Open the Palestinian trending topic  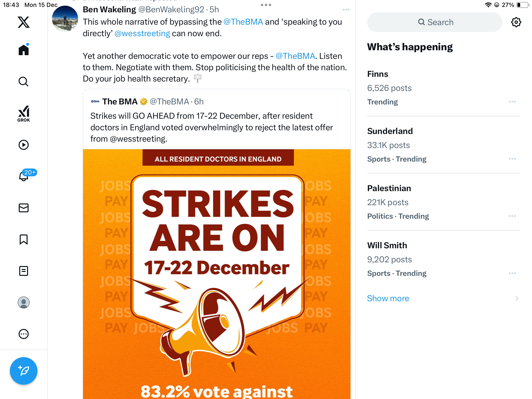click(x=389, y=188)
